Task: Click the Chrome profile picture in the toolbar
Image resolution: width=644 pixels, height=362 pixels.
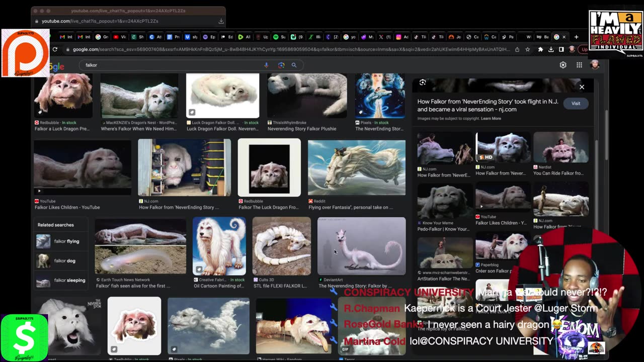Action: pyautogui.click(x=572, y=49)
